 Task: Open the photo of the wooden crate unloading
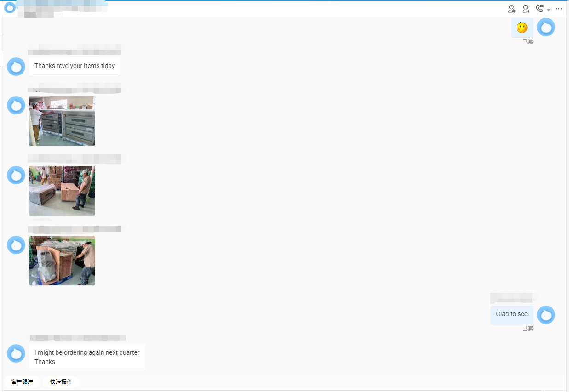[x=62, y=191]
